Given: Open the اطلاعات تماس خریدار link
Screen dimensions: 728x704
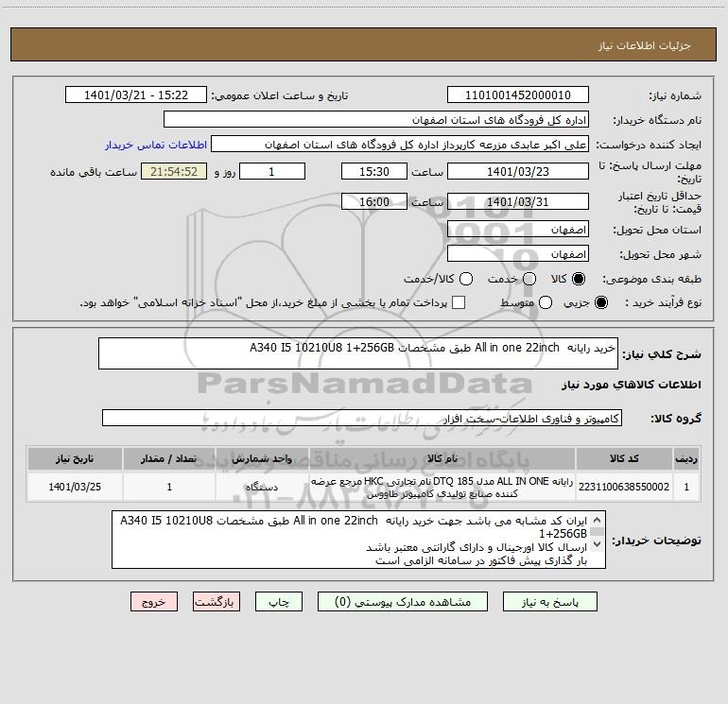Looking at the screenshot, I should pyautogui.click(x=156, y=145).
